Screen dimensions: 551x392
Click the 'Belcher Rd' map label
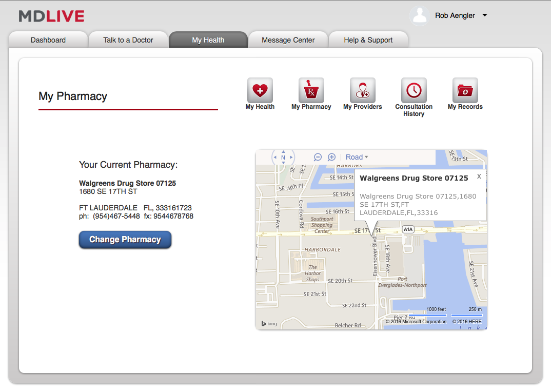[348, 325]
